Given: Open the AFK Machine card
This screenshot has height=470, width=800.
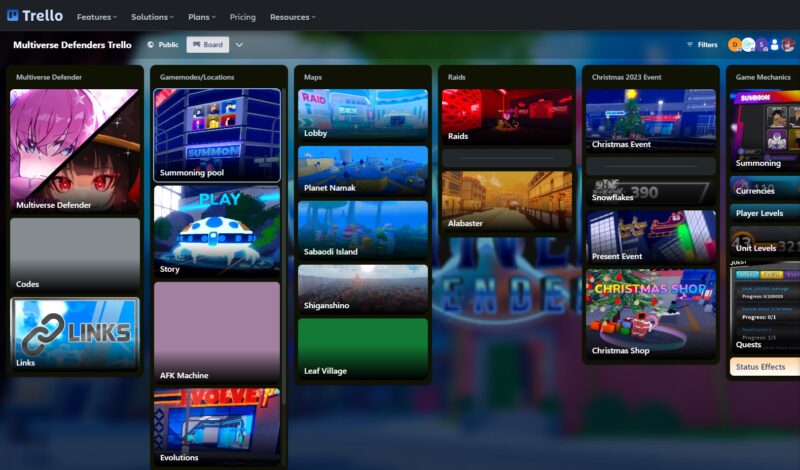Looking at the screenshot, I should (x=217, y=333).
